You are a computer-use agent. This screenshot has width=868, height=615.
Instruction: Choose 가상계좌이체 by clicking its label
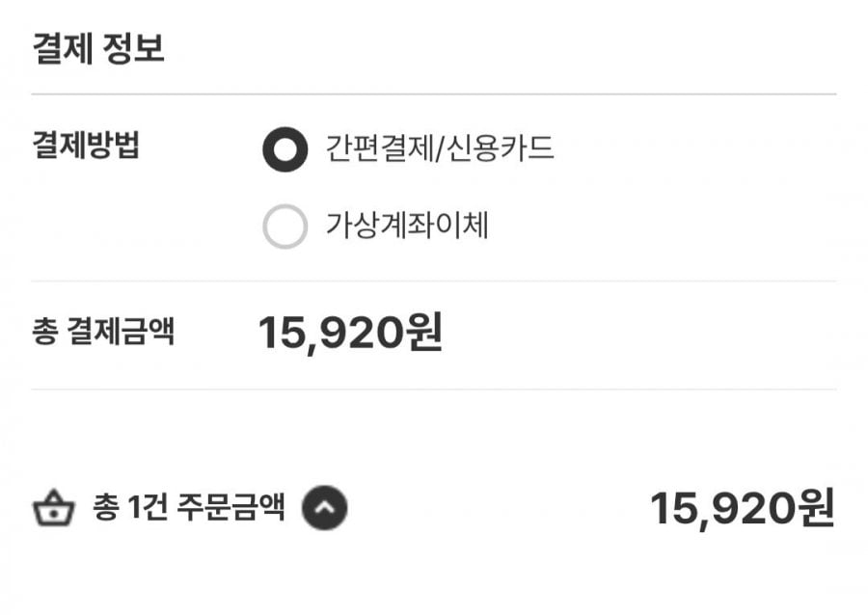point(408,227)
